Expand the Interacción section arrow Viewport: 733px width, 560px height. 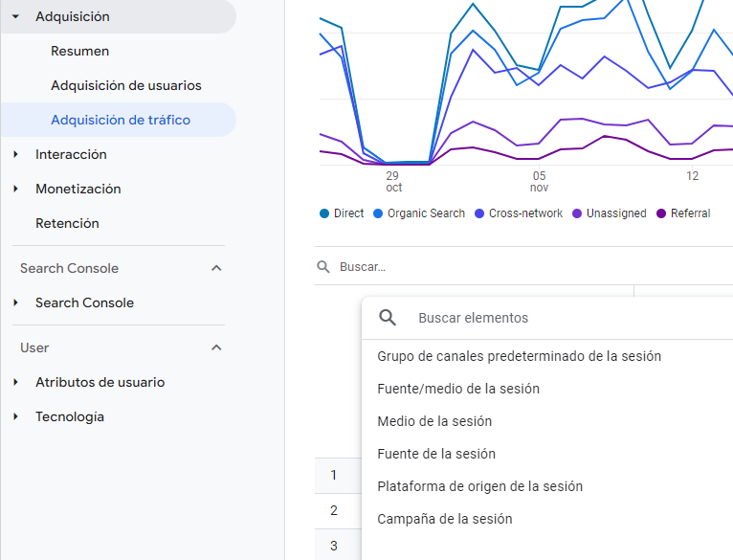[x=15, y=154]
